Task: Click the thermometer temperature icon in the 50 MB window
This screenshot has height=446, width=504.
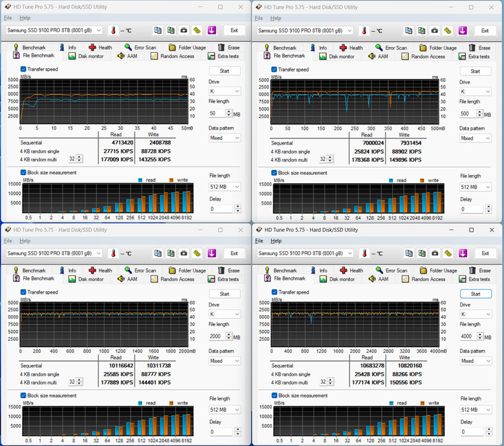Action: [x=113, y=30]
